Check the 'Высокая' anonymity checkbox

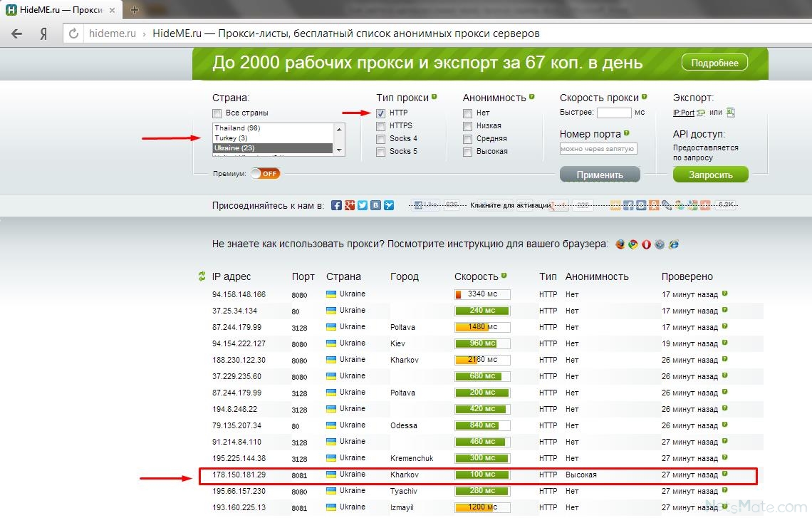tap(468, 152)
